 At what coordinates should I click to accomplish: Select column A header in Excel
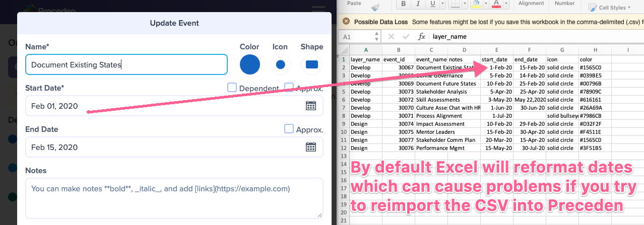click(366, 50)
